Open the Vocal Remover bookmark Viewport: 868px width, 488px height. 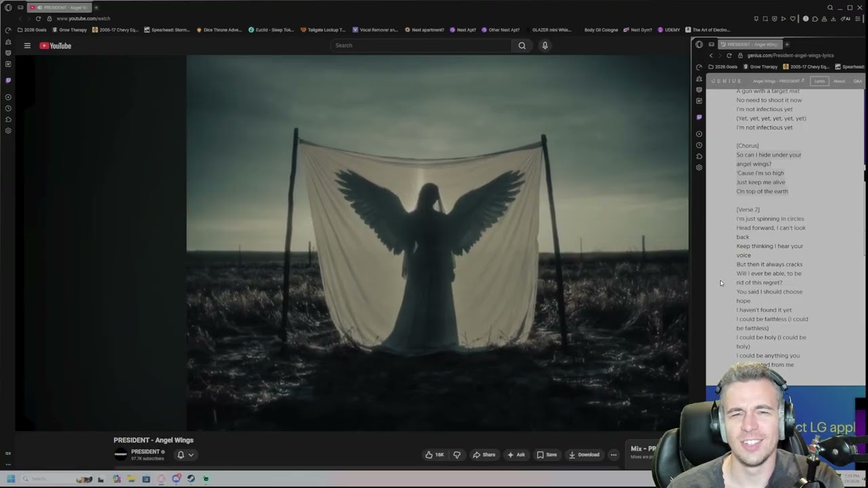[375, 30]
